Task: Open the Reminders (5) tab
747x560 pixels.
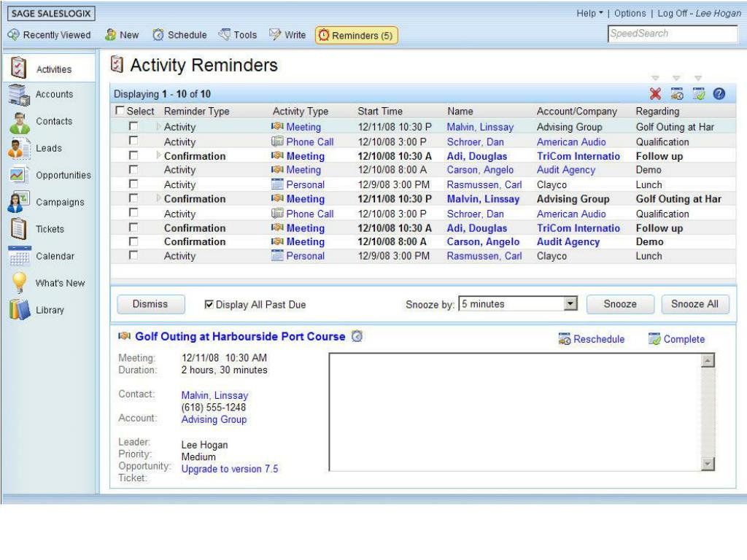Action: [x=356, y=35]
